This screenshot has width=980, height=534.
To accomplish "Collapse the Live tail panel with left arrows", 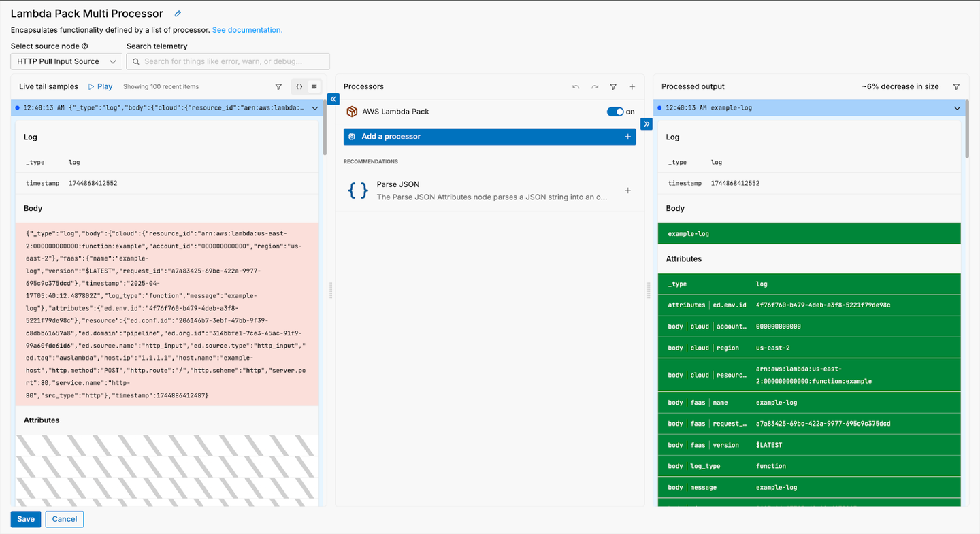I will click(x=333, y=99).
